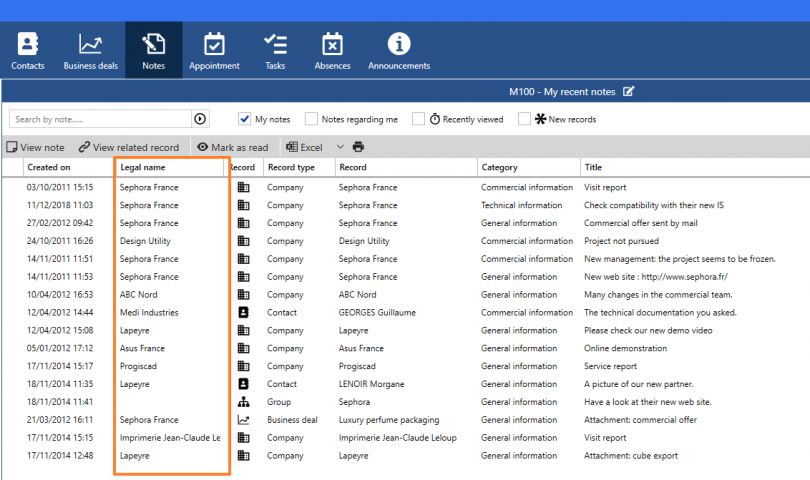Image resolution: width=810 pixels, height=480 pixels.
Task: Click View note in the toolbar
Action: pyautogui.click(x=35, y=147)
